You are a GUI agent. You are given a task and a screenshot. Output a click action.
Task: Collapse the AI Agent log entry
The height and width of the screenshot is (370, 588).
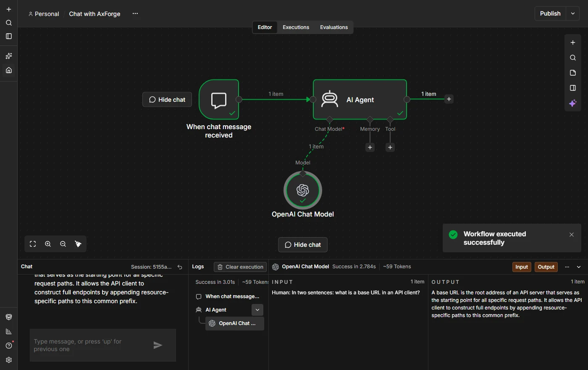point(257,310)
